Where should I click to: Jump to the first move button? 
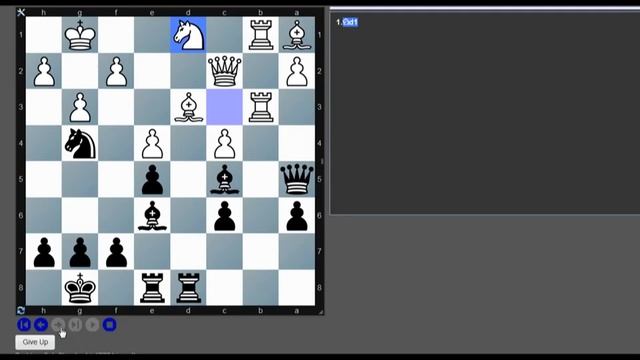click(24, 325)
